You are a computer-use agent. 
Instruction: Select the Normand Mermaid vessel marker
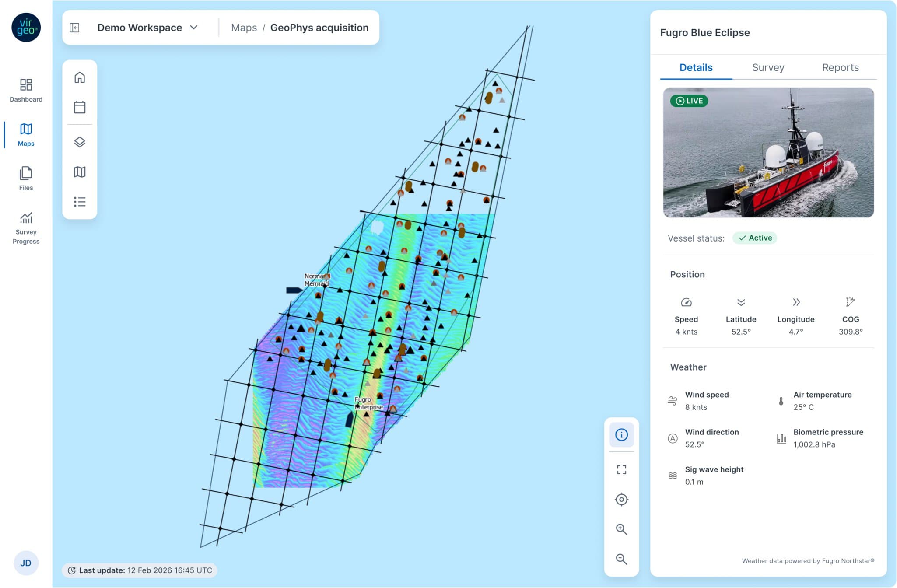point(294,290)
